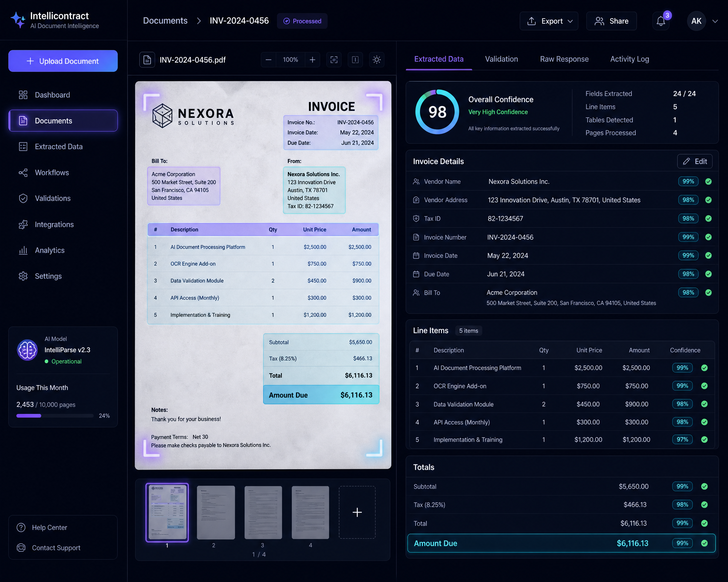Image resolution: width=728 pixels, height=582 pixels.
Task: Zoom in the PDF with plus icon
Action: [312, 60]
